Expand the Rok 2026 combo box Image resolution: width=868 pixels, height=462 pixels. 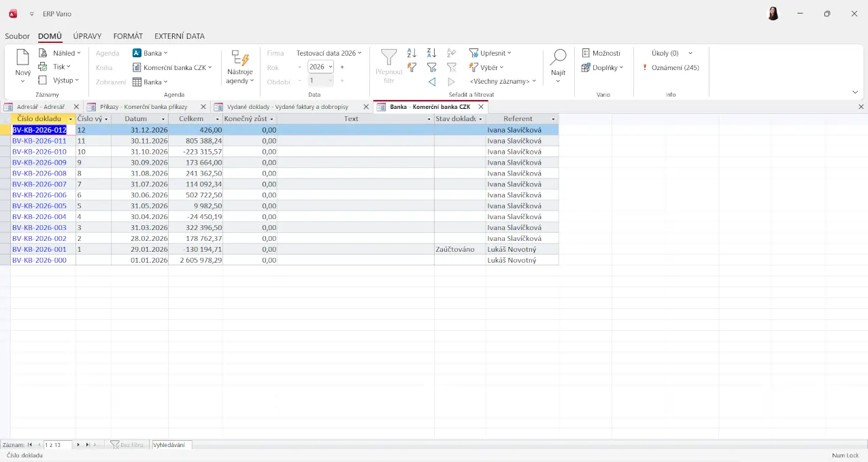click(x=331, y=67)
